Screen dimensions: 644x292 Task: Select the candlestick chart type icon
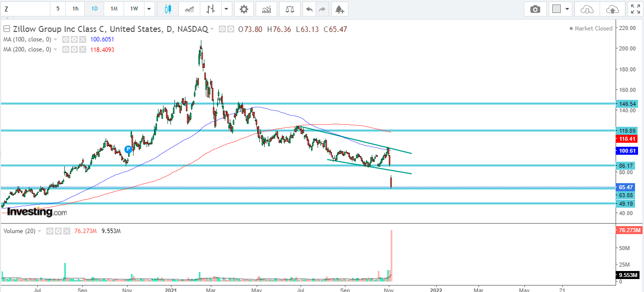pyautogui.click(x=167, y=8)
